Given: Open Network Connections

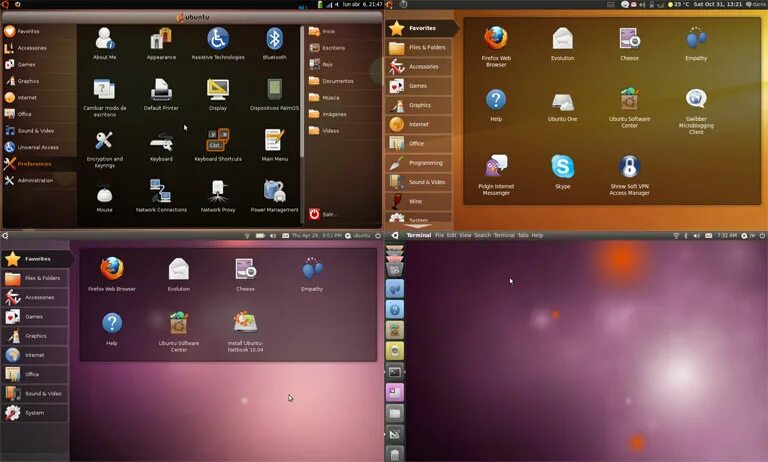Looking at the screenshot, I should tap(161, 196).
